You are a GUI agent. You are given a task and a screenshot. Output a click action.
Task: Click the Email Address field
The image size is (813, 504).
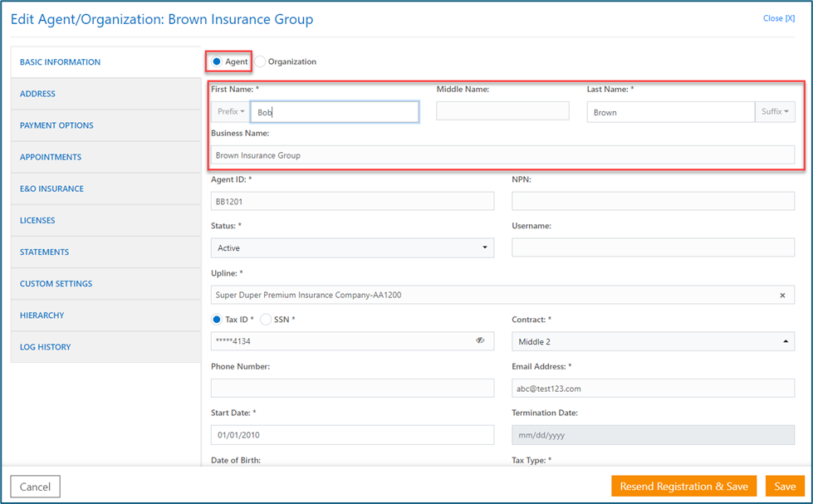[654, 388]
